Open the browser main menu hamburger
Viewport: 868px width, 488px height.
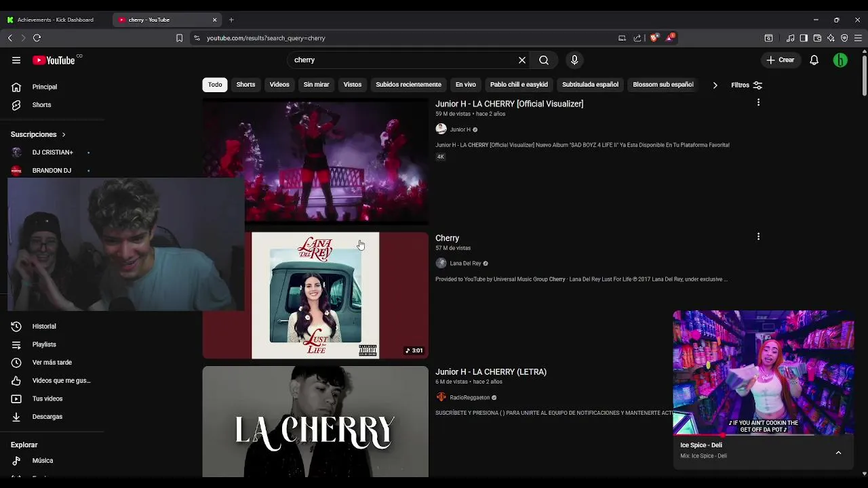pos(858,38)
